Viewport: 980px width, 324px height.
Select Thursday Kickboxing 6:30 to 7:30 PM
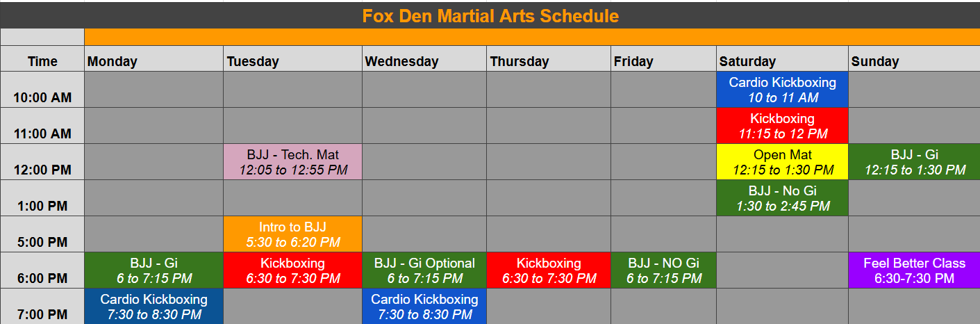pyautogui.click(x=549, y=270)
